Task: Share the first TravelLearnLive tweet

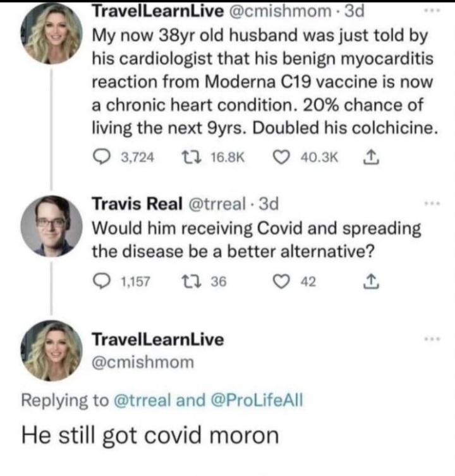Action: 371,157
